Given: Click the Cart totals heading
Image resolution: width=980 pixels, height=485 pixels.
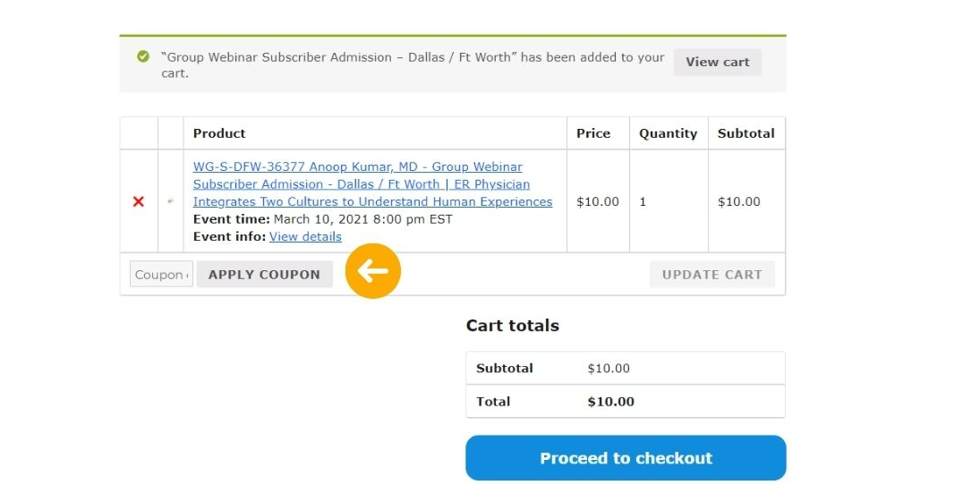Looking at the screenshot, I should click(x=513, y=326).
